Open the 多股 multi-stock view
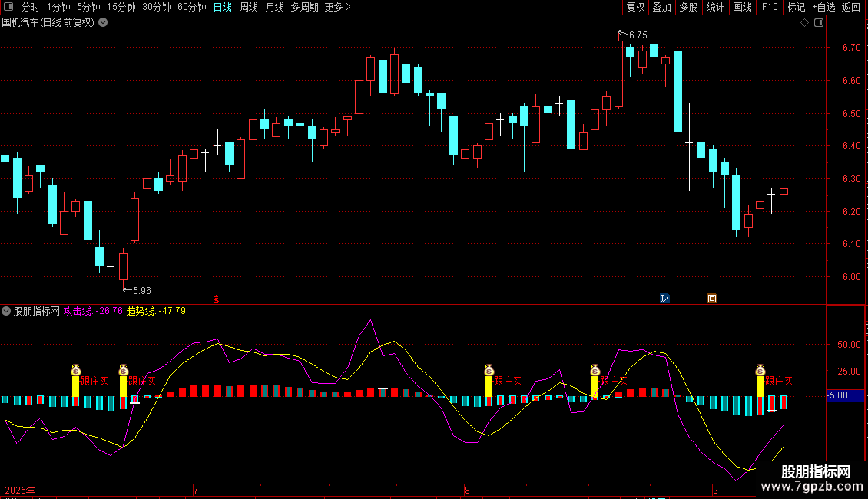The height and width of the screenshot is (499, 868). [689, 7]
